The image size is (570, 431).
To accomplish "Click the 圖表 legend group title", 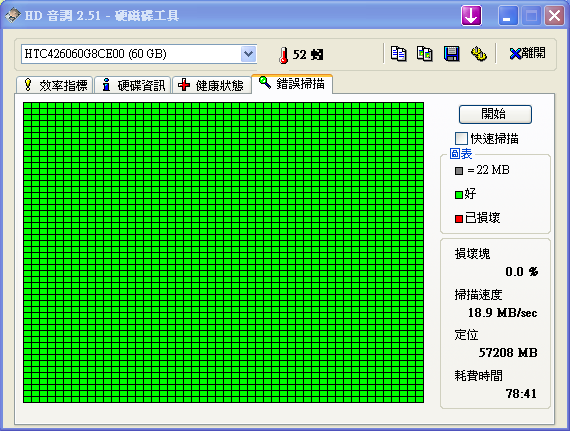I will 461,154.
